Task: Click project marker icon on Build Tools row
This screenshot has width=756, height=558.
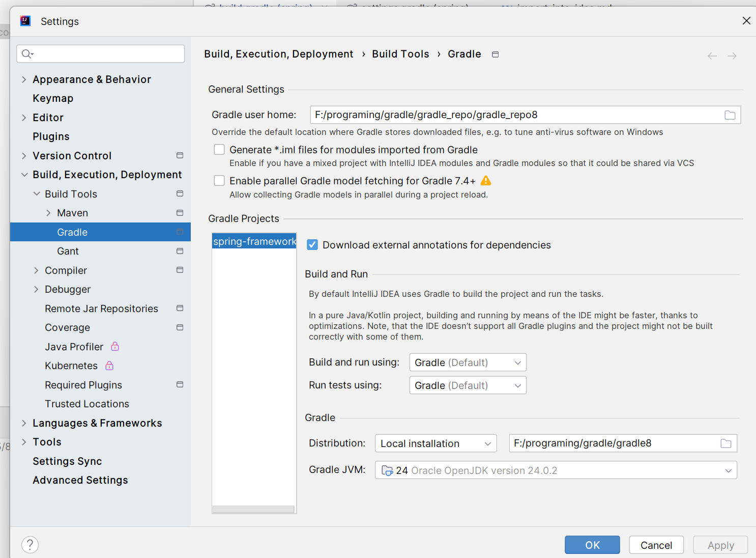Action: coord(180,193)
